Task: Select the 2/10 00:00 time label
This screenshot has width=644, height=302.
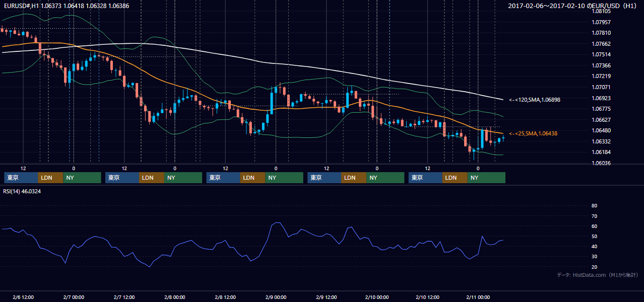Action: pos(377,297)
